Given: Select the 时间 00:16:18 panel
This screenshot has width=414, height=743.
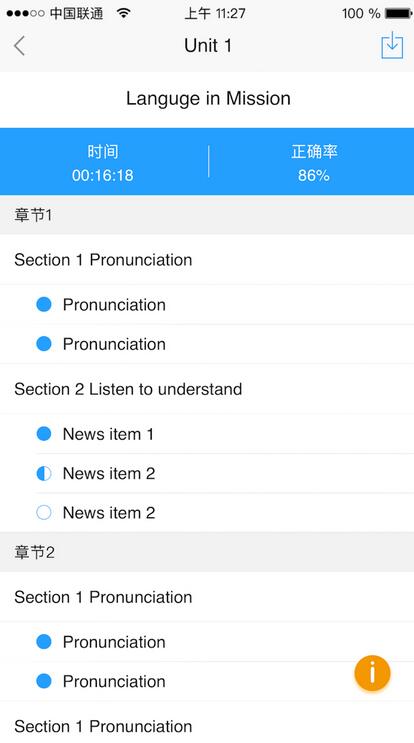Looking at the screenshot, I should [103, 162].
